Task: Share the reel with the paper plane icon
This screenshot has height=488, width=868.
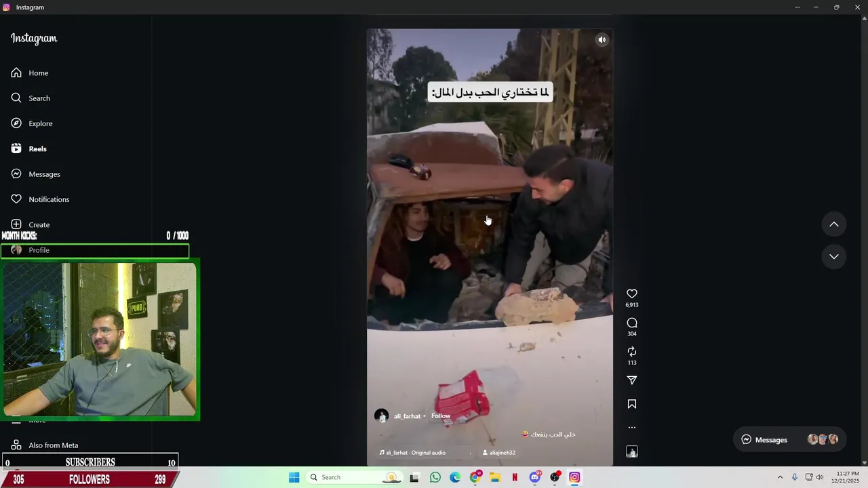Action: pos(632,380)
